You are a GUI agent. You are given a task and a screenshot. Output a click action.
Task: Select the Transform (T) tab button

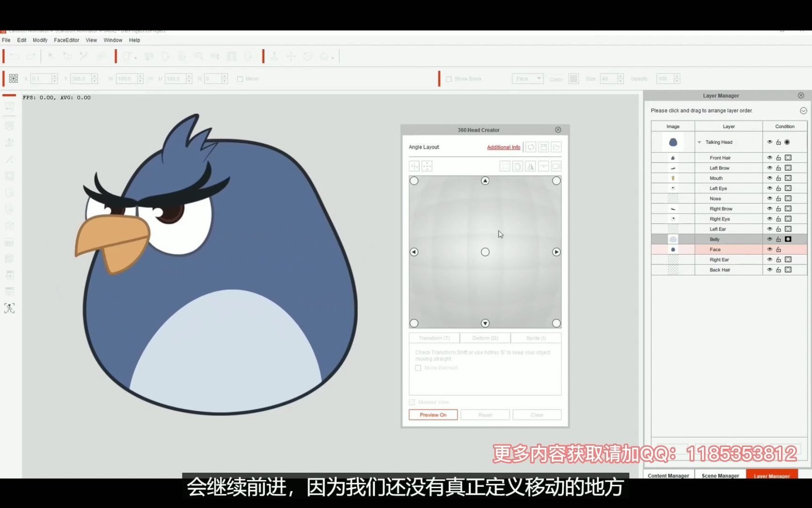(x=435, y=338)
